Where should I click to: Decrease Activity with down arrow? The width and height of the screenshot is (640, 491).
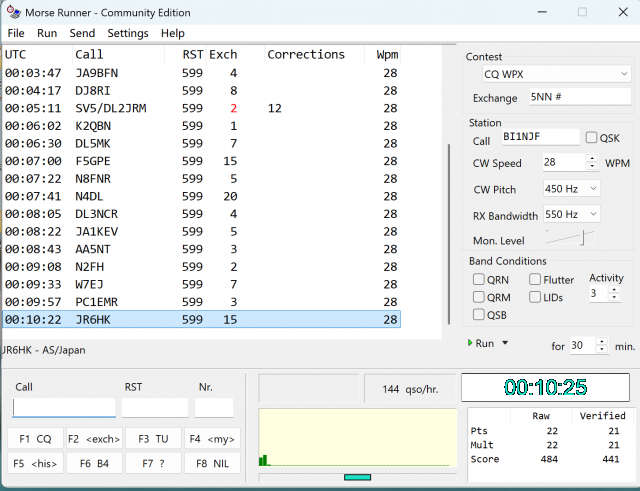(x=614, y=297)
